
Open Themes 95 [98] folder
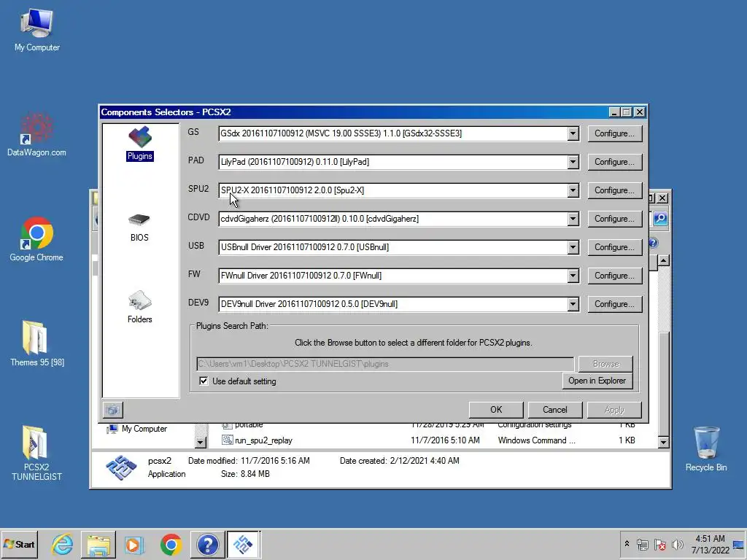(x=37, y=344)
